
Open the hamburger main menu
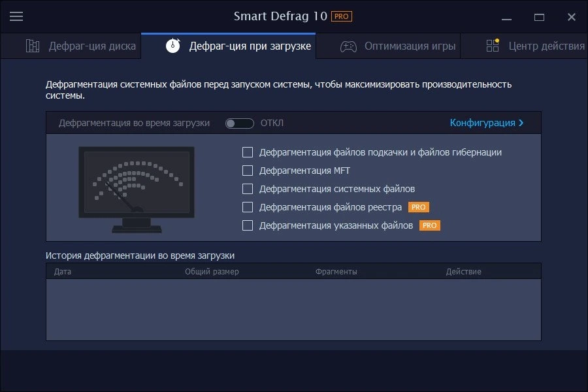(16, 16)
